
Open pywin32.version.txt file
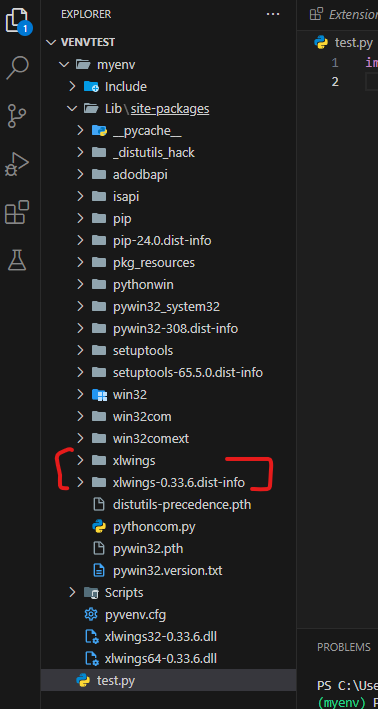point(168,570)
